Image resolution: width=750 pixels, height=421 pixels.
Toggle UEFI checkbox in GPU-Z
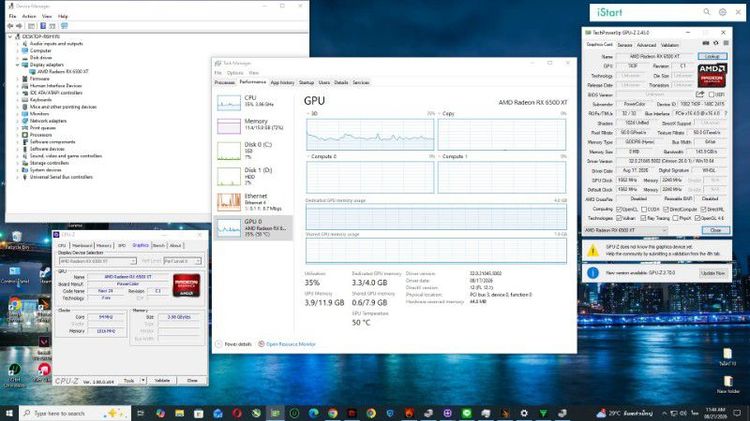coord(711,95)
